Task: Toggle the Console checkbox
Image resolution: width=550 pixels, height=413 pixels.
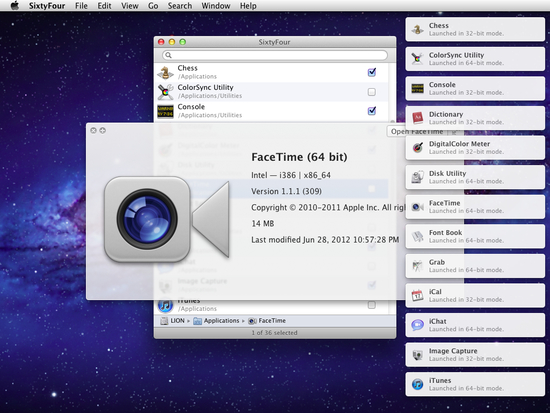Action: (371, 111)
